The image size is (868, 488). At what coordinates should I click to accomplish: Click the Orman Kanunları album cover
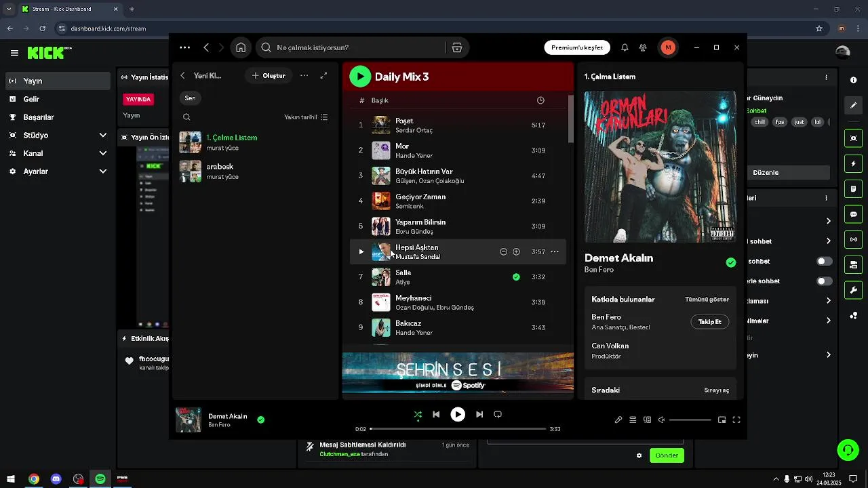pos(660,167)
